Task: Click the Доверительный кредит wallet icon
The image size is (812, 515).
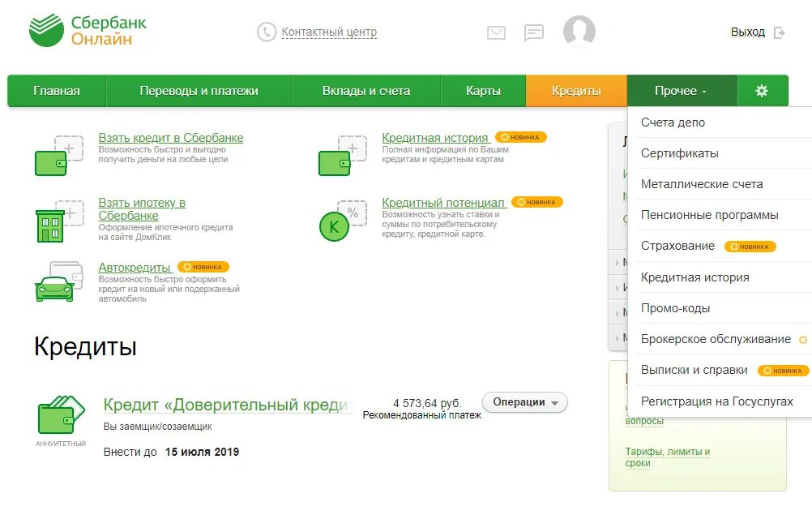Action: click(61, 414)
